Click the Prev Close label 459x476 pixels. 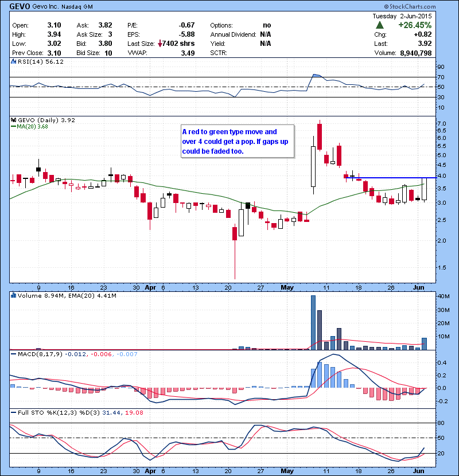pos(28,53)
